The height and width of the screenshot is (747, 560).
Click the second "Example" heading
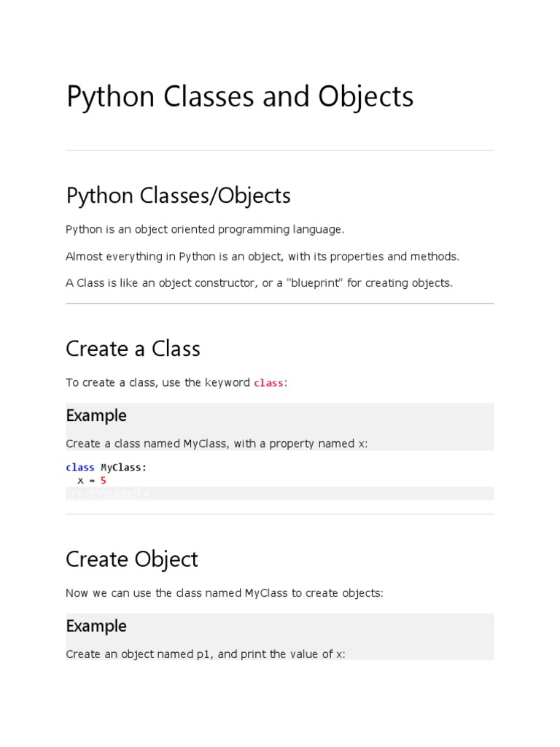(96, 627)
